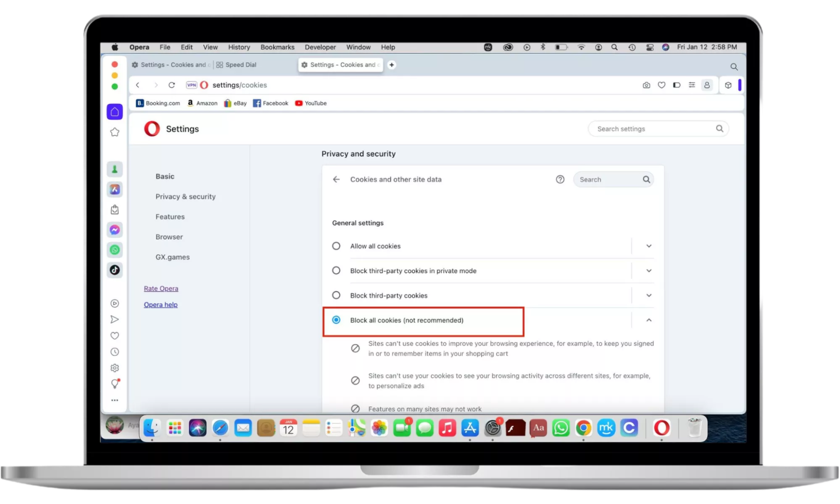
Task: Collapse Block all cookies details chevron
Action: point(649,320)
